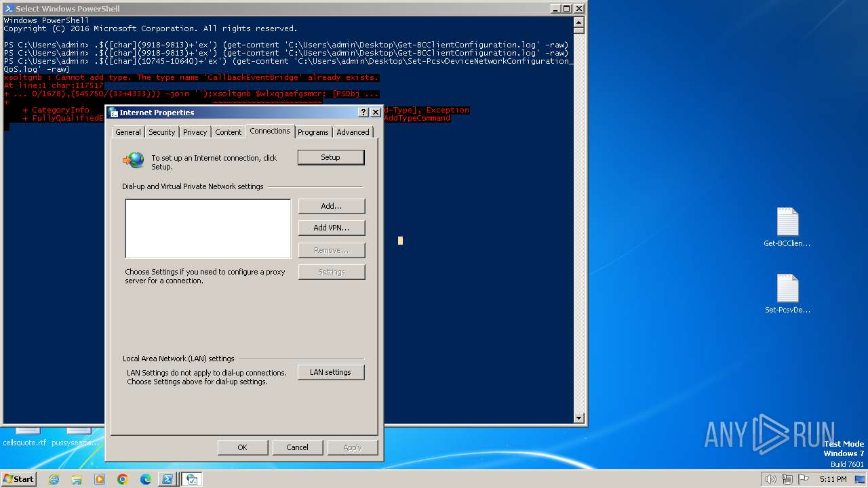Image resolution: width=868 pixels, height=488 pixels.
Task: Open the Start menu
Action: click(19, 479)
